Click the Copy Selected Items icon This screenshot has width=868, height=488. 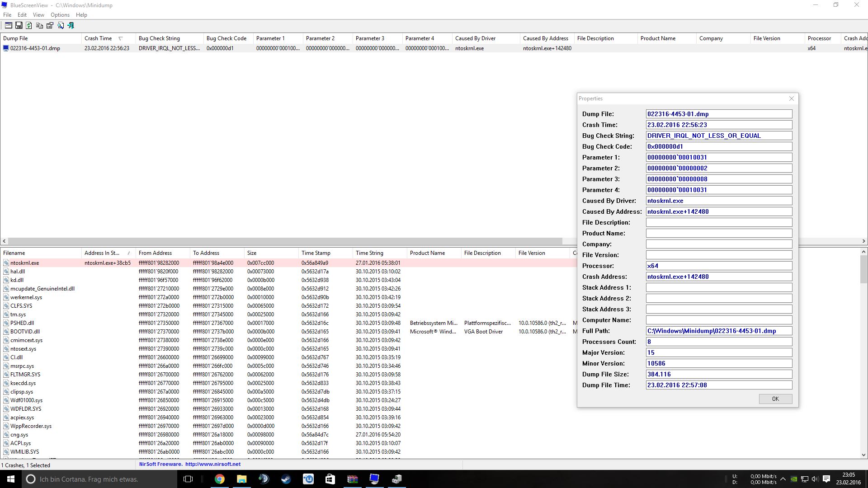[x=39, y=26]
